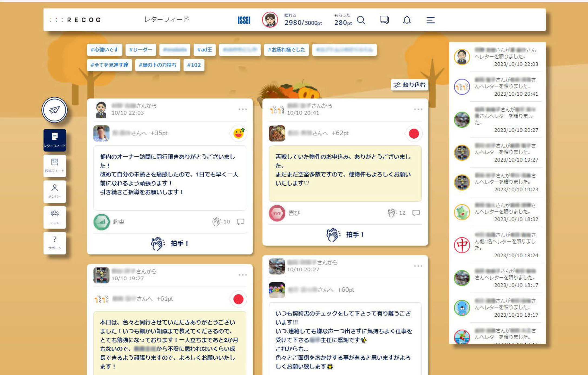Open 投稿フィード in the sidebar

[x=55, y=166]
